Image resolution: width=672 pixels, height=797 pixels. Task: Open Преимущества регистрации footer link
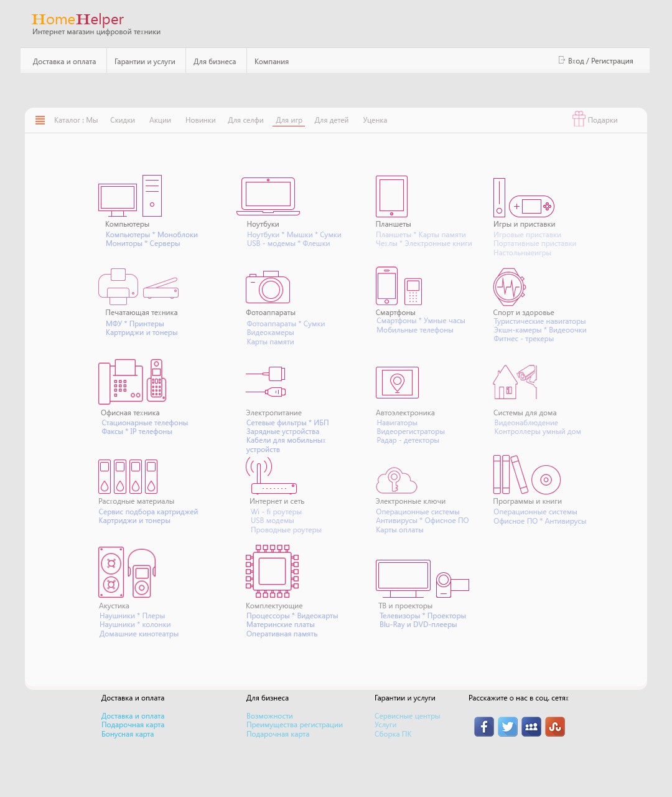[x=294, y=725]
